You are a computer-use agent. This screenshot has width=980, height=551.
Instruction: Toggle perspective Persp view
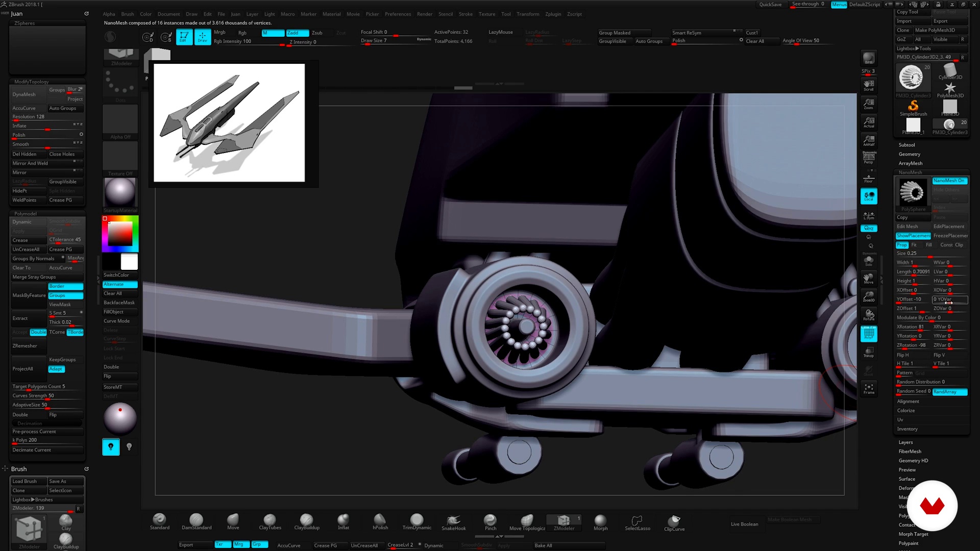869,158
